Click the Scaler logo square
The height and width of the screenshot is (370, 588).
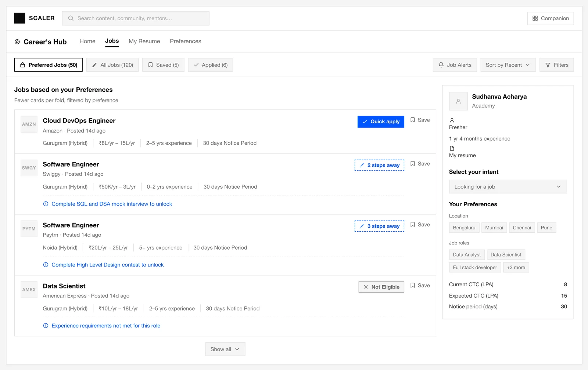(19, 18)
